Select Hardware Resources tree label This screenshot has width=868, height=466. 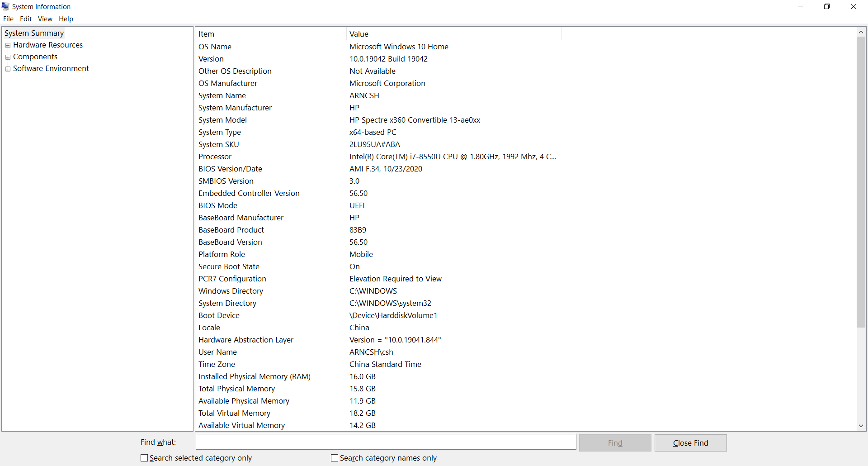[x=48, y=45]
